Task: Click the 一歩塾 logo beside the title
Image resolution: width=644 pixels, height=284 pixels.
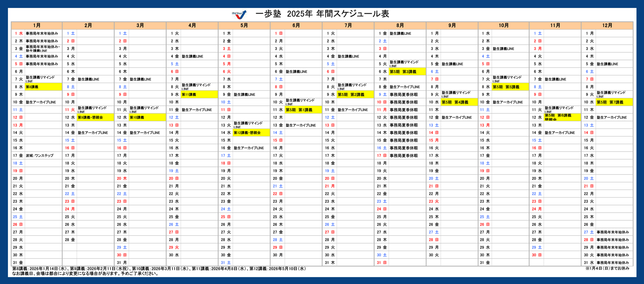Action: 239,14
